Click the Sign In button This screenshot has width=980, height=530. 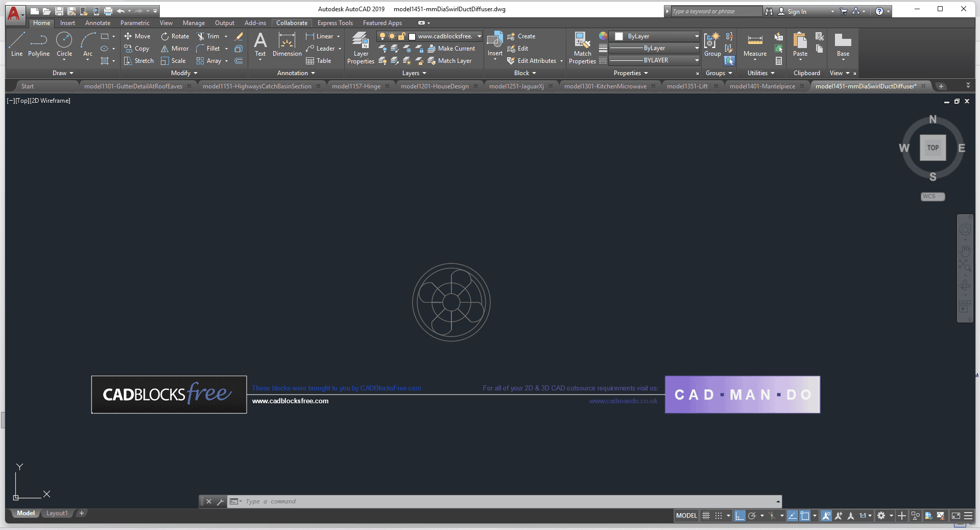pos(796,11)
